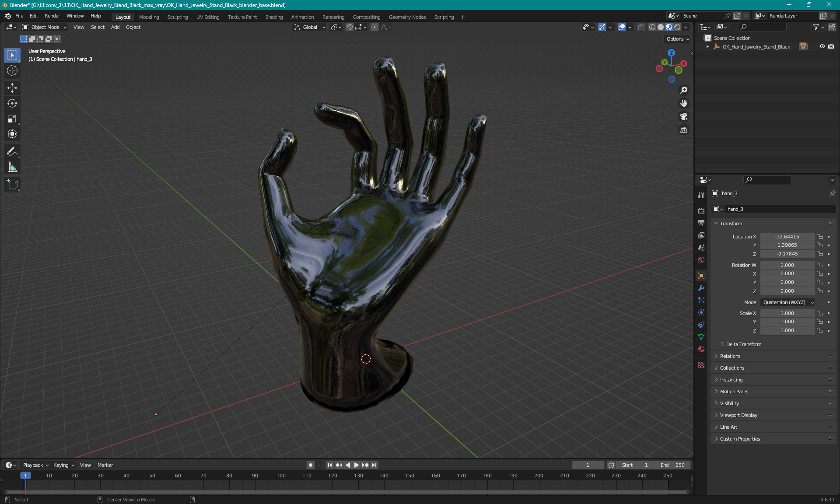Open timeline Keying menu
840x504 pixels.
tap(63, 465)
